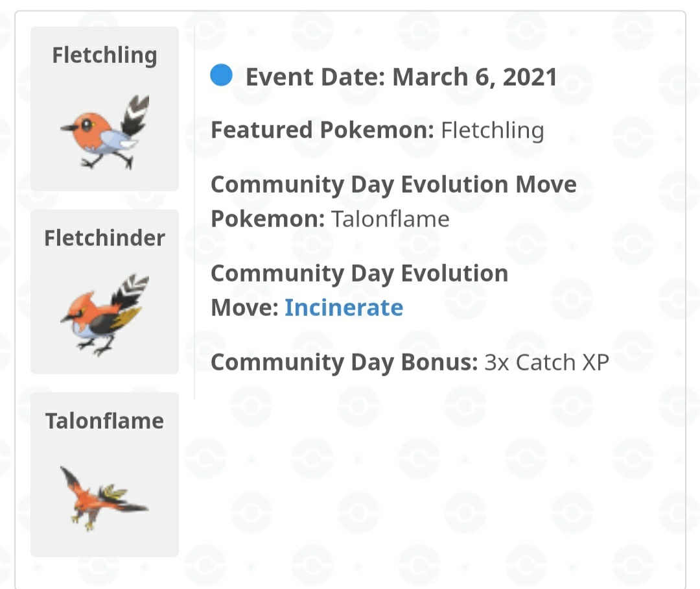Viewport: 700px width, 589px height.
Task: Click the Fletchinder bird sprite image
Action: point(105,315)
